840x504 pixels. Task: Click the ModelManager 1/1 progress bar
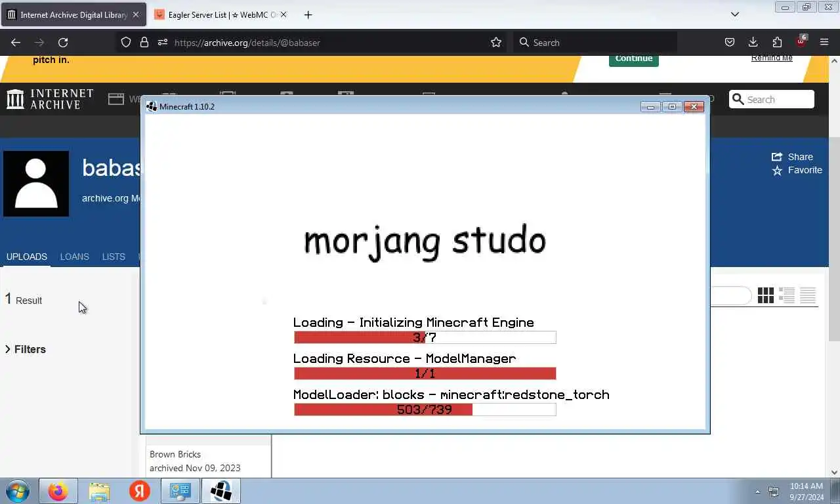[425, 373]
